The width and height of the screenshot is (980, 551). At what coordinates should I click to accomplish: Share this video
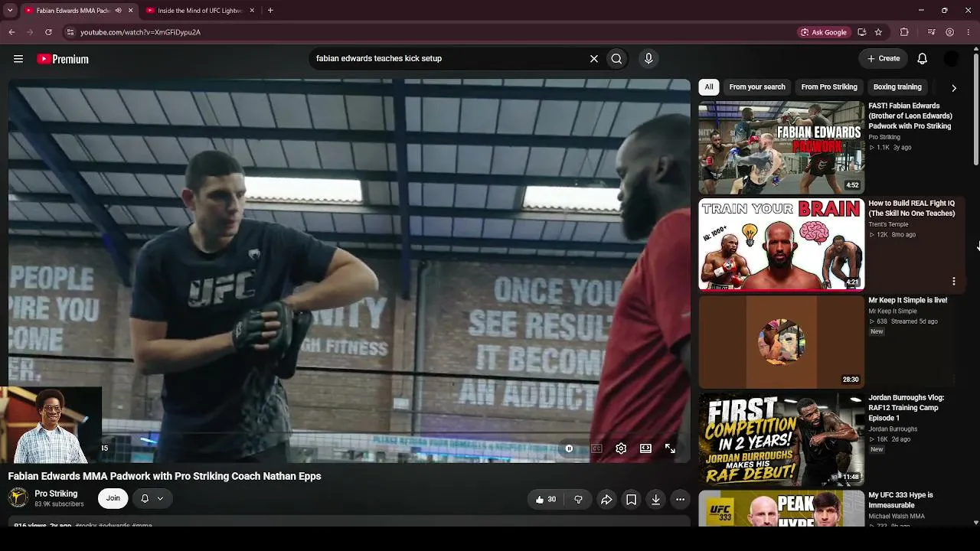pos(606,500)
